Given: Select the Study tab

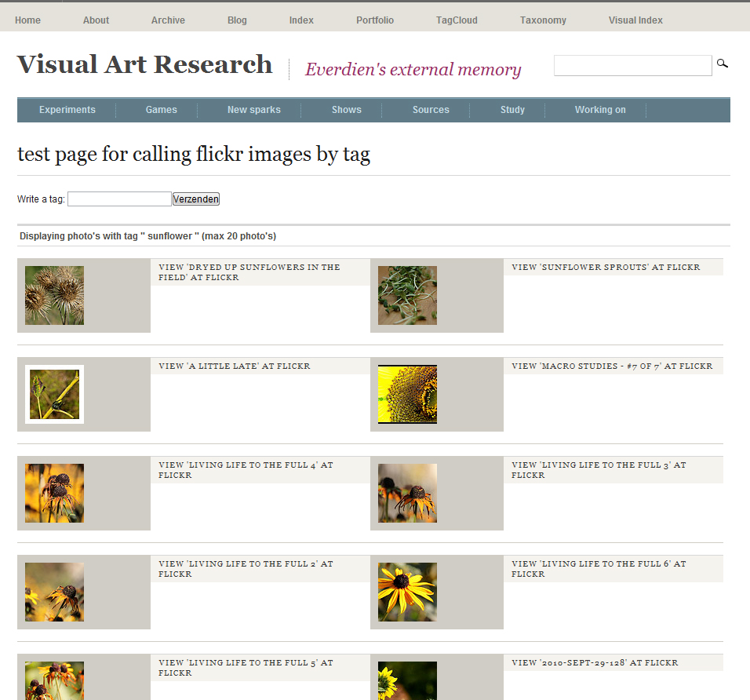Looking at the screenshot, I should pos(512,110).
